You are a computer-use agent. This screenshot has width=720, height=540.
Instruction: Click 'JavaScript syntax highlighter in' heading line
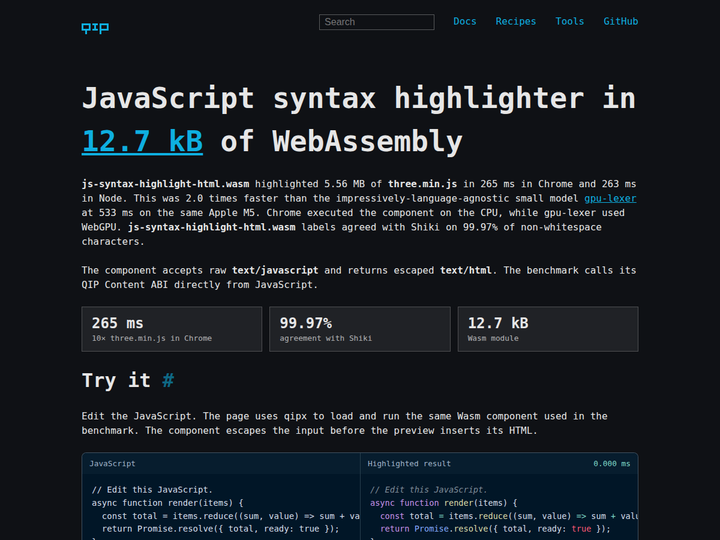point(359,98)
